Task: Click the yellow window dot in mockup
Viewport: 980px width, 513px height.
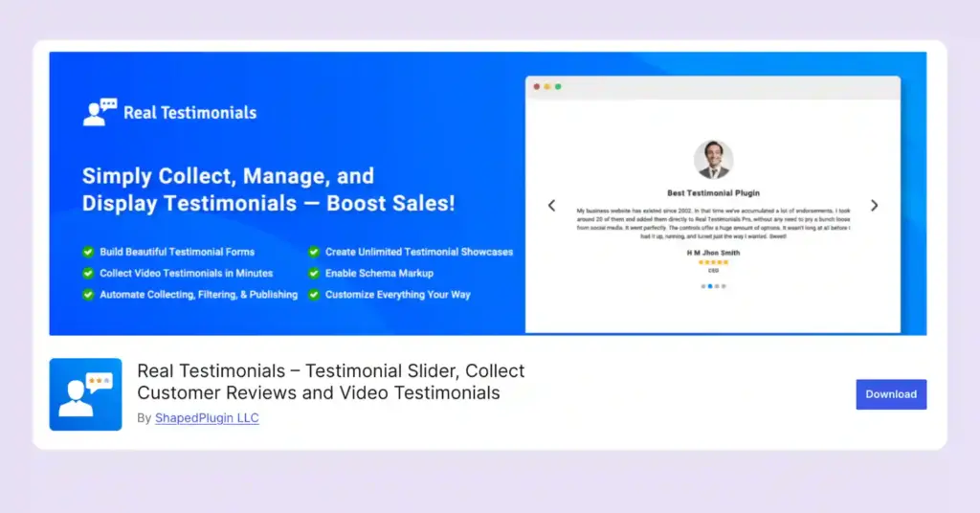Action: (546, 87)
